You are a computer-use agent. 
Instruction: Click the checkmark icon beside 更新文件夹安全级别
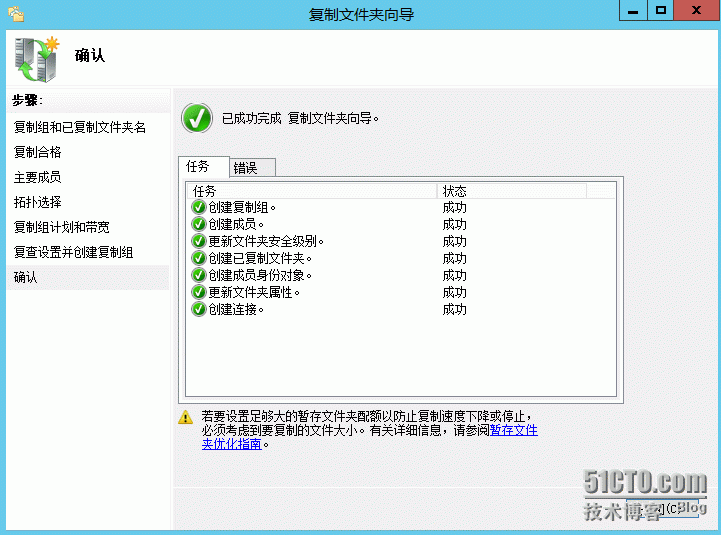pyautogui.click(x=199, y=242)
